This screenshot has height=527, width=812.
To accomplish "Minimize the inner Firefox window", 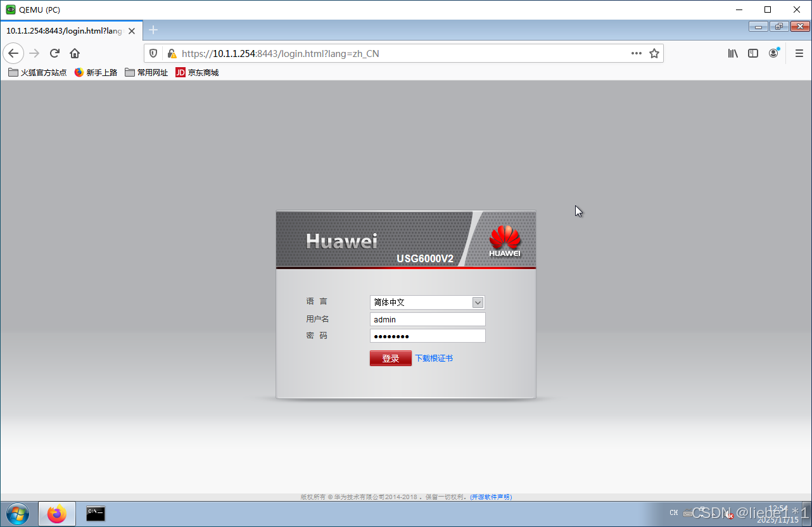I will tap(759, 27).
